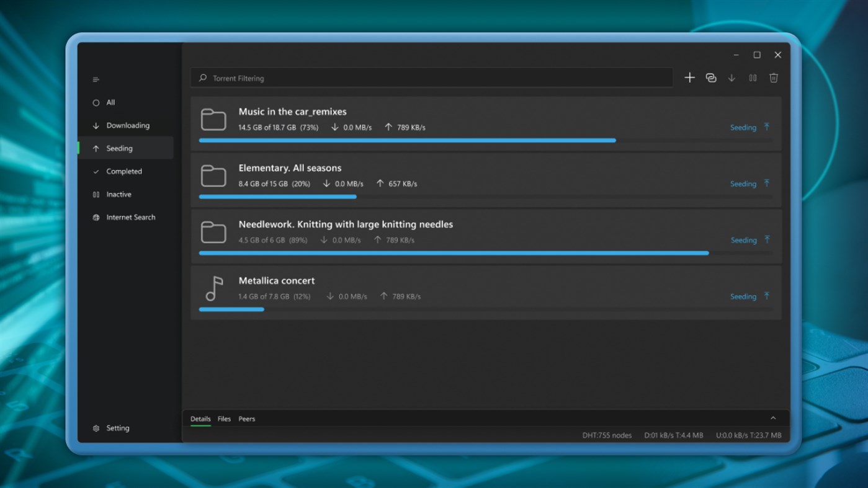Click the Seeding label on Needlework torrent
The image size is (868, 488).
pyautogui.click(x=743, y=240)
